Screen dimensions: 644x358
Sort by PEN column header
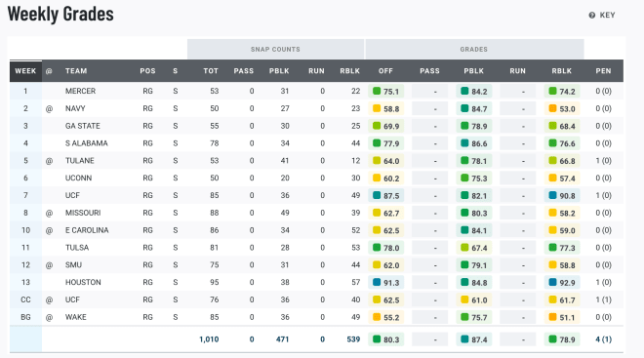click(x=603, y=71)
